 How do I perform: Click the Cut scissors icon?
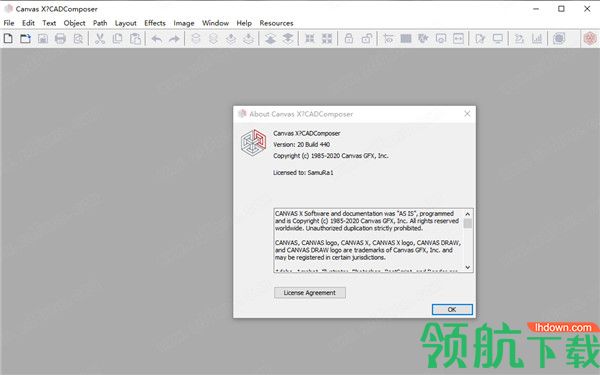pyautogui.click(x=100, y=38)
